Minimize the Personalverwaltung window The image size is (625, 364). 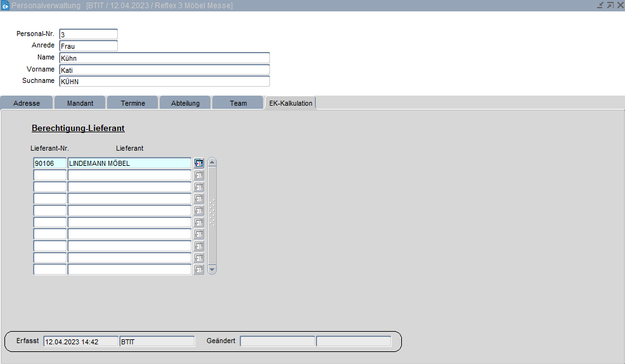point(600,5)
